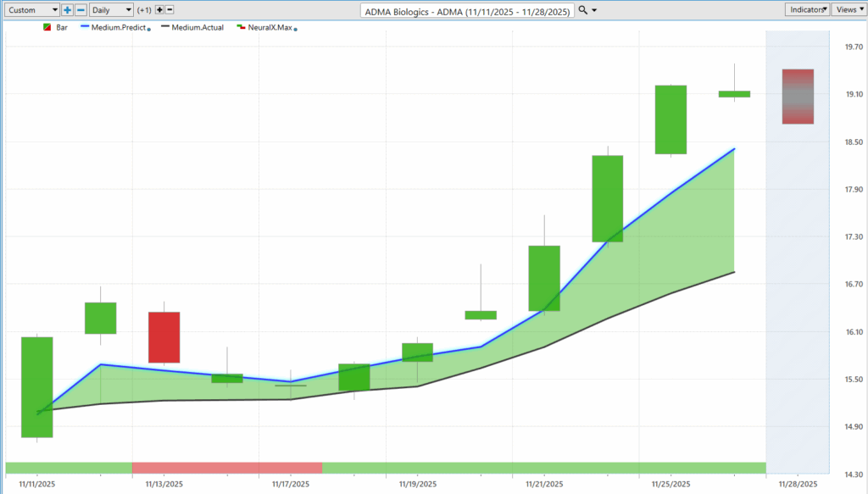Viewport: 868px width, 494px height.
Task: Open the Views menu
Action: (x=849, y=9)
